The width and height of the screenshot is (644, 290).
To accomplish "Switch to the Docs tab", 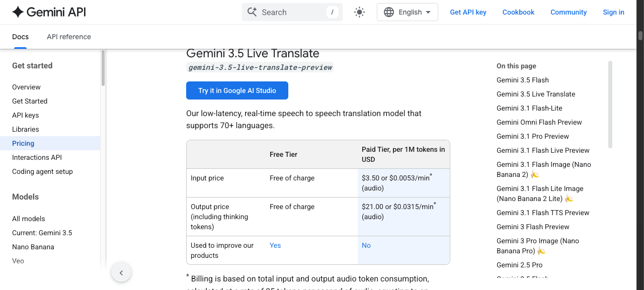I will coord(20,37).
